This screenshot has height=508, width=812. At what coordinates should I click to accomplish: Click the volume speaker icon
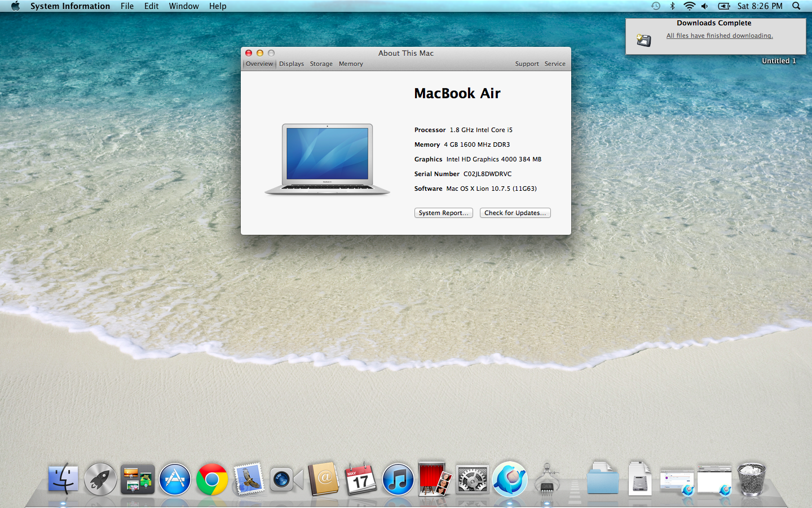(x=705, y=6)
